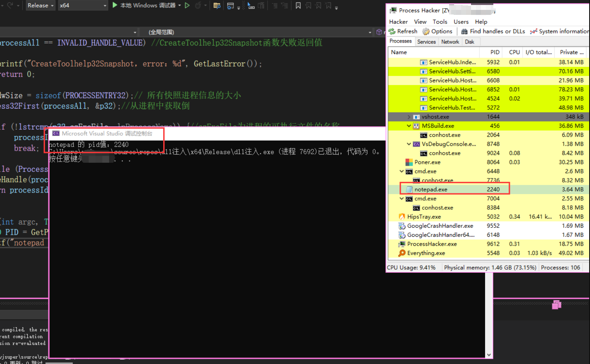Collapse the MSBuild.exe process tree
The width and height of the screenshot is (590, 364).
point(409,126)
